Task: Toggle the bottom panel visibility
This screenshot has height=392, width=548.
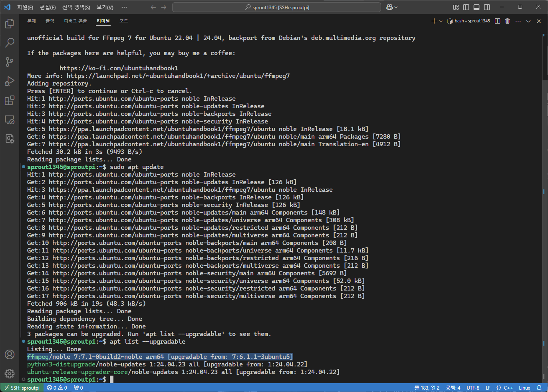Action: pyautogui.click(x=477, y=7)
